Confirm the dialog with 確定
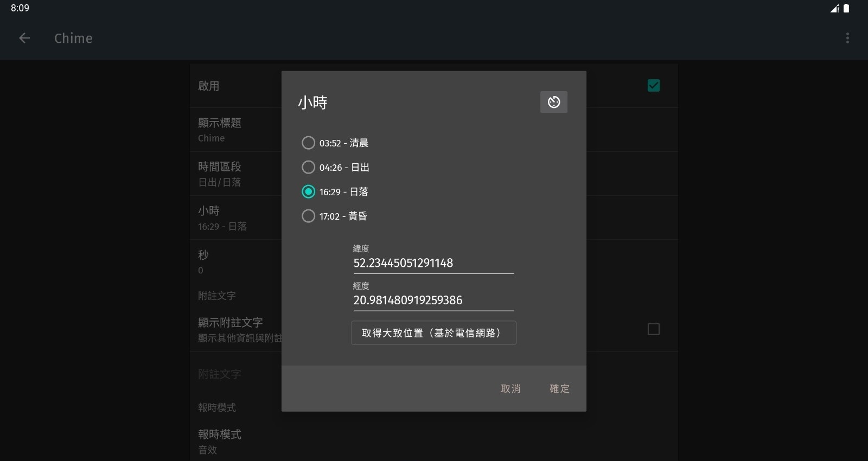868x461 pixels. [x=559, y=389]
